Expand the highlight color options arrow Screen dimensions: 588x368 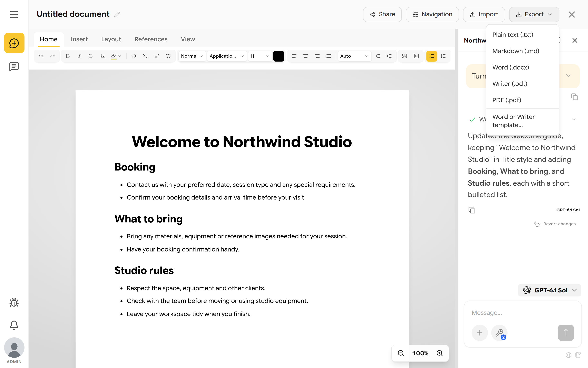coord(120,56)
